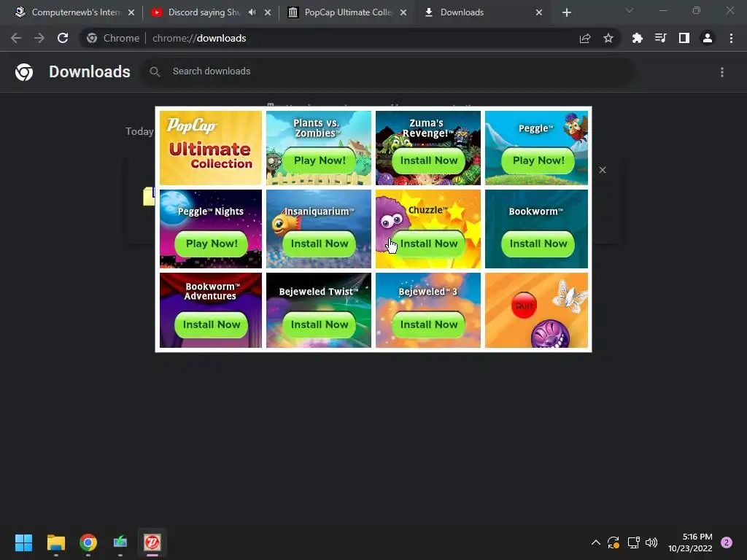Mute audio on the YouTube tab
This screenshot has width=747, height=560.
(x=252, y=12)
